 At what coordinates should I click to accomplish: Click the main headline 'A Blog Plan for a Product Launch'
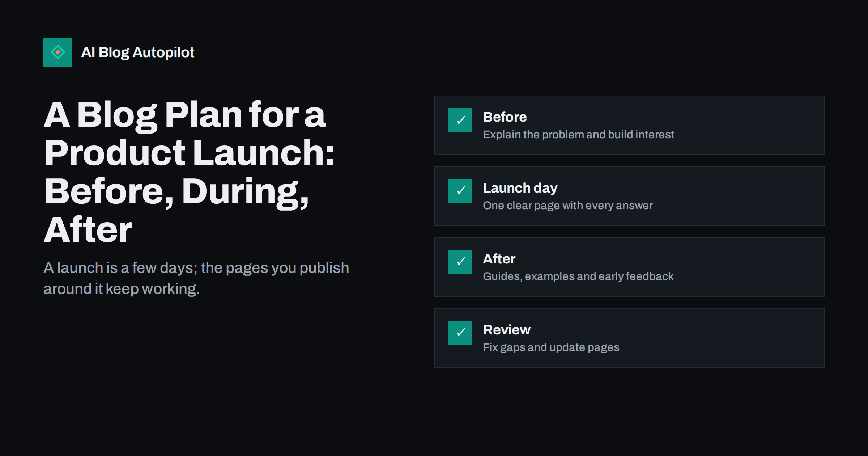(x=189, y=172)
